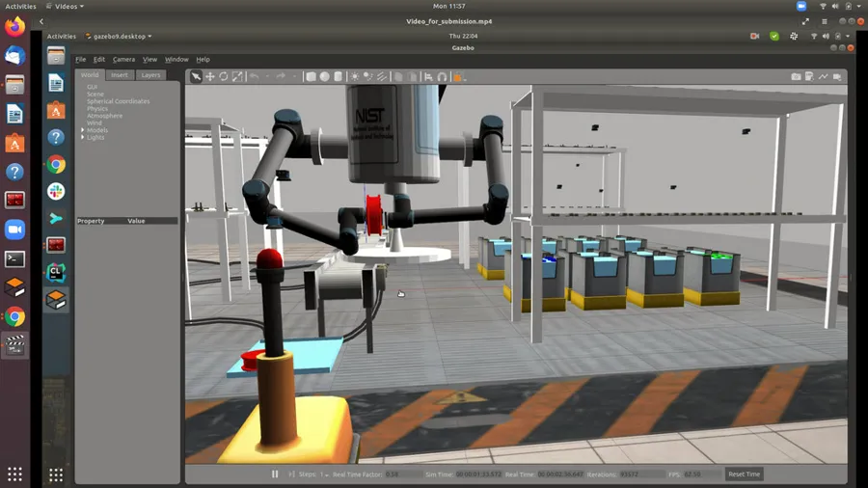Add a point light
The width and height of the screenshot is (868, 488).
point(355,76)
